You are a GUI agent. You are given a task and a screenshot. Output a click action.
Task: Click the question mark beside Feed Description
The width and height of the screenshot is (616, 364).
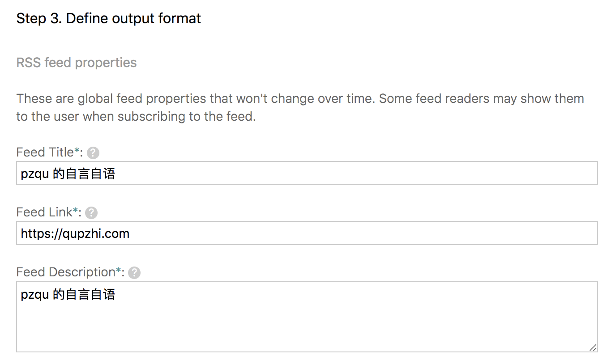134,273
